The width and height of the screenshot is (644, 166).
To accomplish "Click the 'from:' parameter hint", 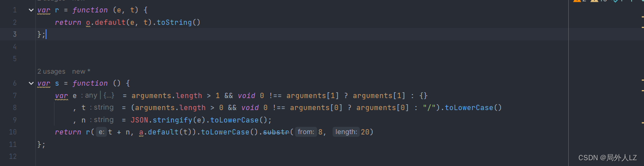I will click(306, 132).
